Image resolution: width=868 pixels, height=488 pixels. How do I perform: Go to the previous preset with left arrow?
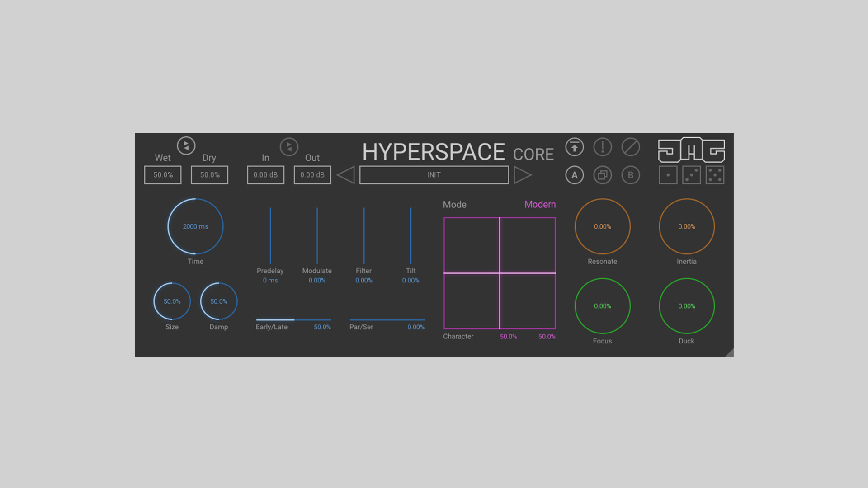(x=346, y=175)
